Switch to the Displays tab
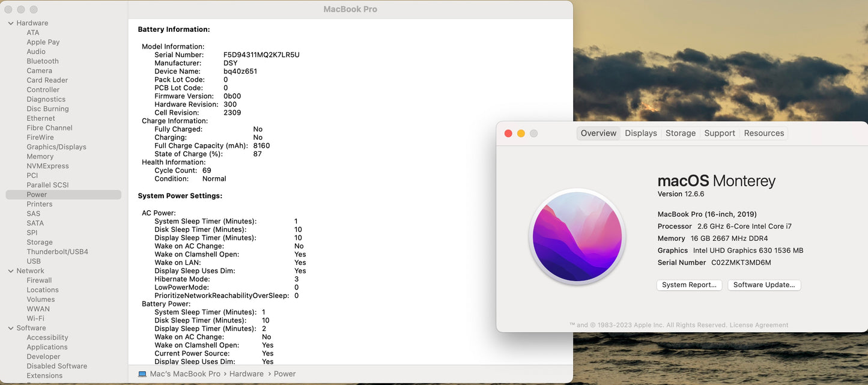This screenshot has height=385, width=868. [x=640, y=133]
